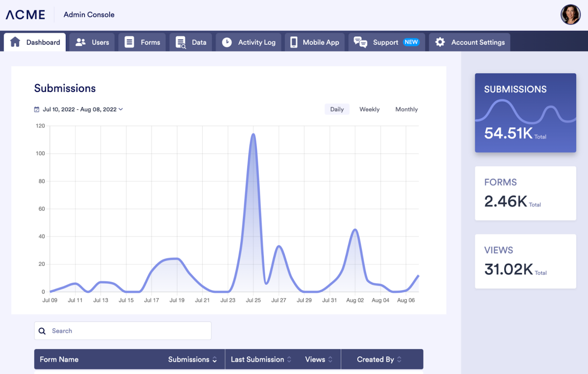Switch chart to Monthly view
The width and height of the screenshot is (588, 374).
tap(406, 109)
